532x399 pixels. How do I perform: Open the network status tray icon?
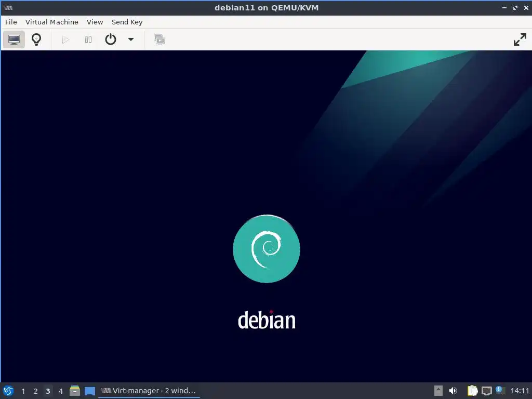coord(486,391)
